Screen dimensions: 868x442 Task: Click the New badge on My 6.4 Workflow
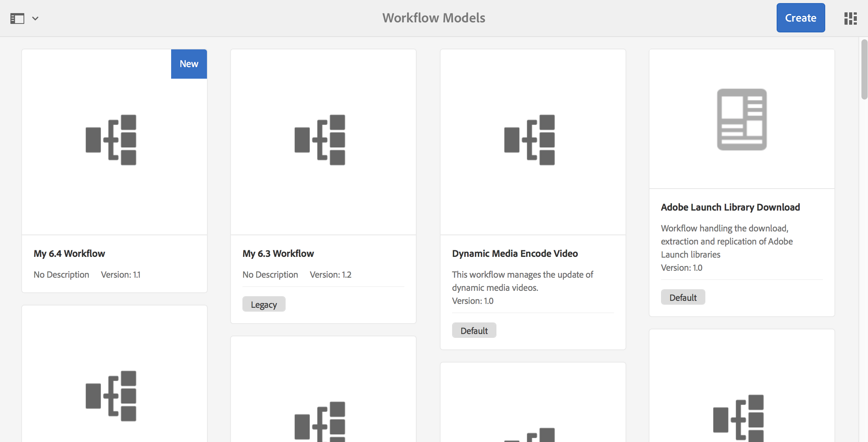pos(189,64)
